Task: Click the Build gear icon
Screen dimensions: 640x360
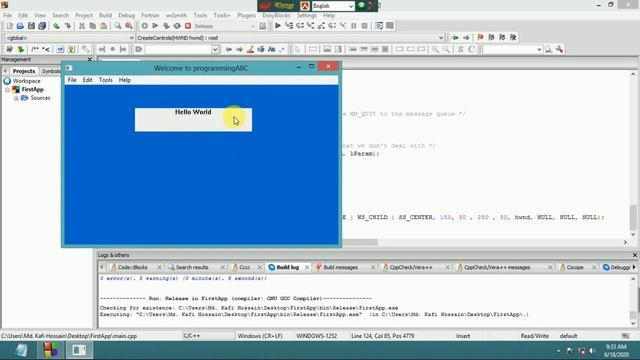Action: click(x=144, y=26)
